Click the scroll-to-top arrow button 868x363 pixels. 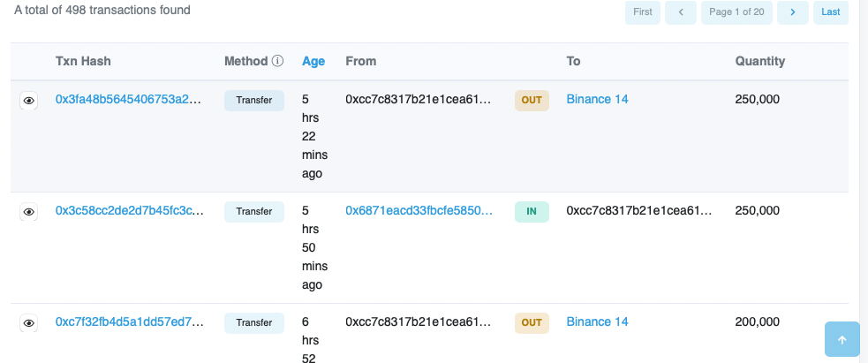[842, 340]
